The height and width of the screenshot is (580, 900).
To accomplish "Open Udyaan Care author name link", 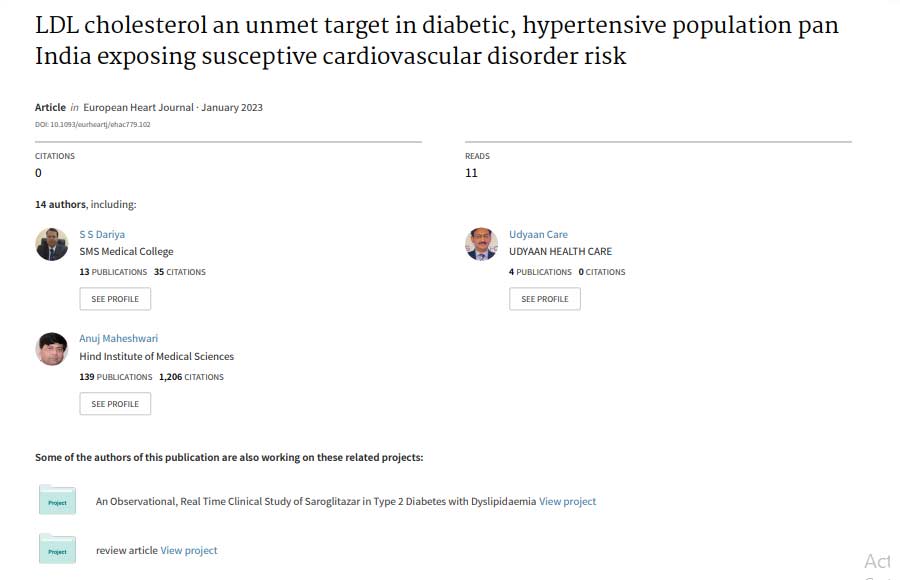I will tap(538, 235).
